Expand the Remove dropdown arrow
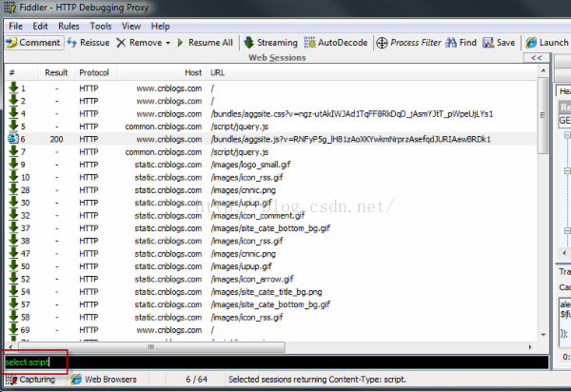Viewport: 571px width, 392px height. (167, 43)
